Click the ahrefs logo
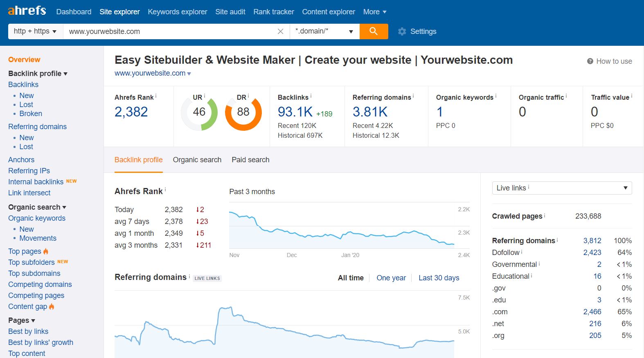The height and width of the screenshot is (358, 644). coord(27,11)
